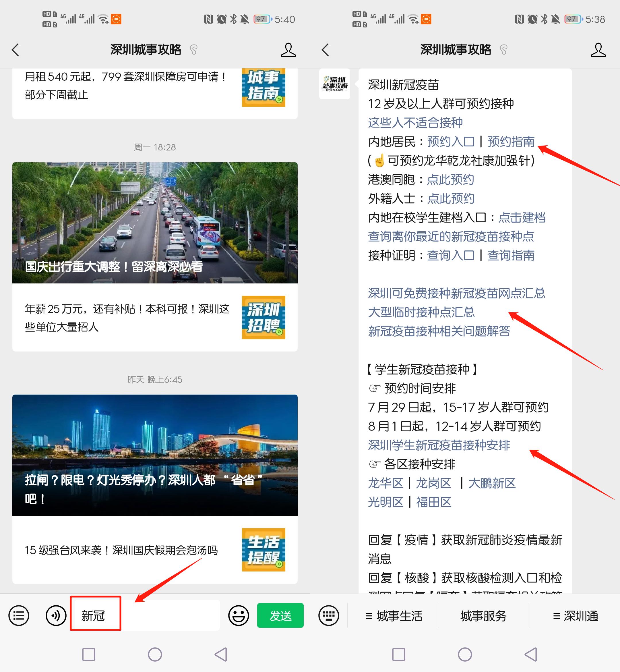The width and height of the screenshot is (620, 672).
Task: Open the 龙华区 vaccination arrangement link
Action: click(385, 483)
